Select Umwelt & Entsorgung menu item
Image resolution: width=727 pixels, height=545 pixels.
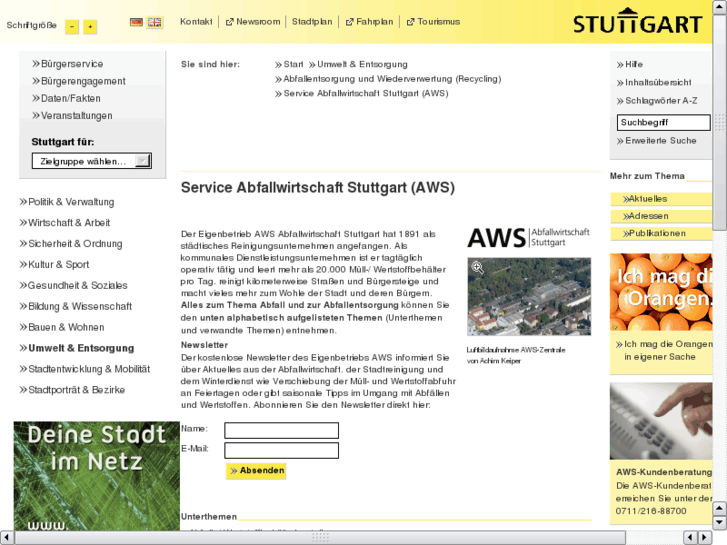[77, 348]
